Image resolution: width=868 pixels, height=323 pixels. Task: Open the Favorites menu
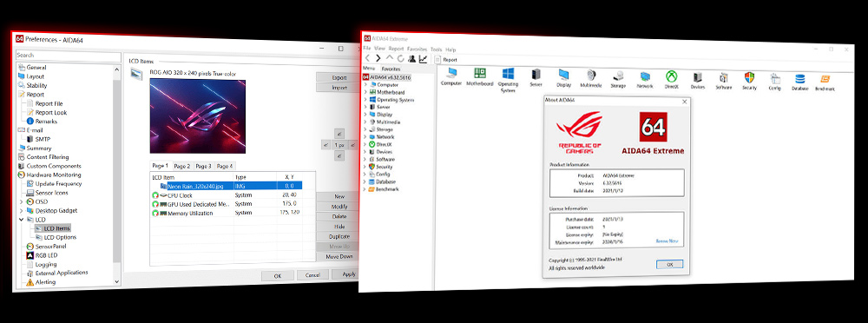[417, 49]
